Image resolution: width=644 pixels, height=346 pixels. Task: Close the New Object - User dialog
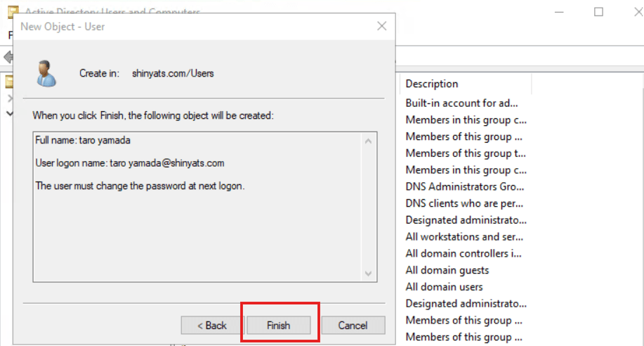[381, 26]
